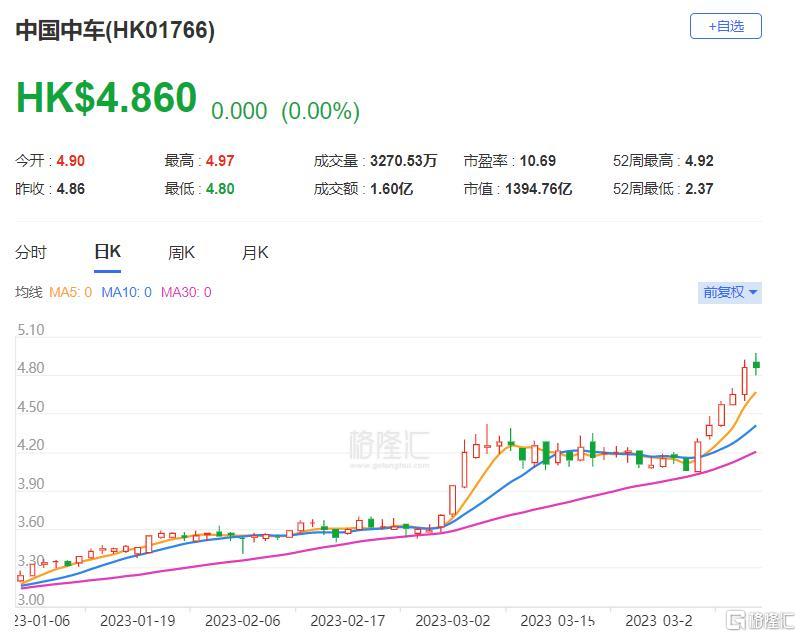Click the MA5 moving average legend
This screenshot has height=637, width=801.
[x=70, y=292]
